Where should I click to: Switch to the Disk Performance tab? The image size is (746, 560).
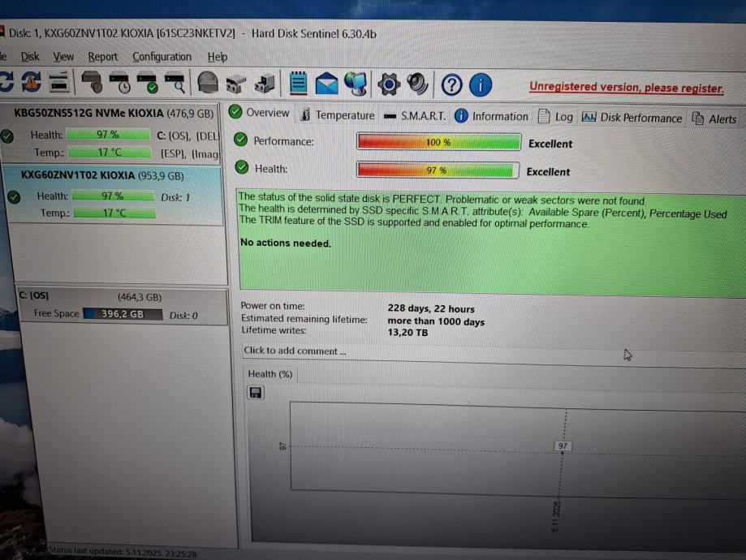coord(632,118)
